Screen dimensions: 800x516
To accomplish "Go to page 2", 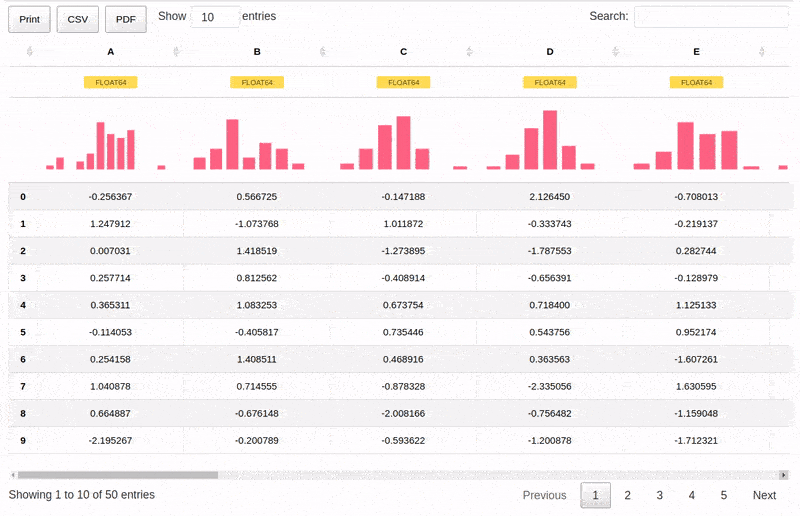I will coord(628,495).
